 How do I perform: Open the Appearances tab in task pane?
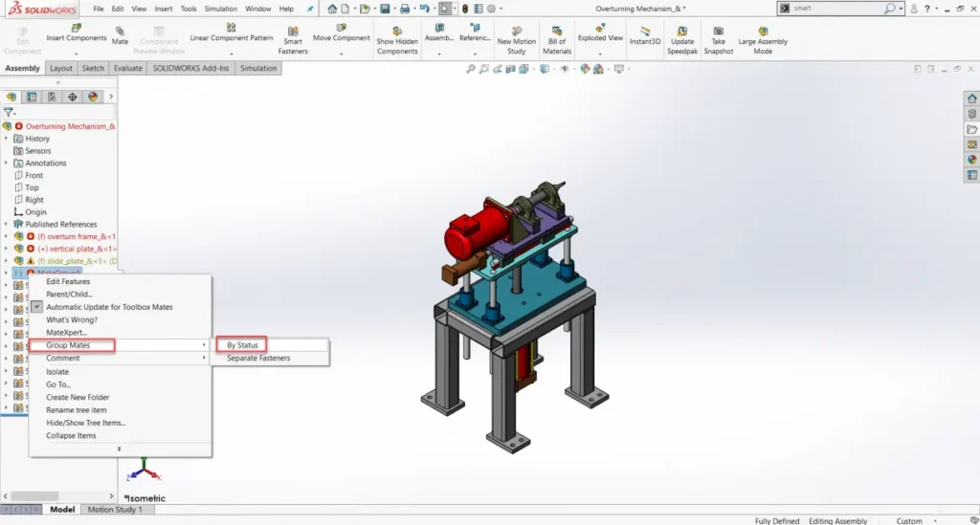coord(972,160)
